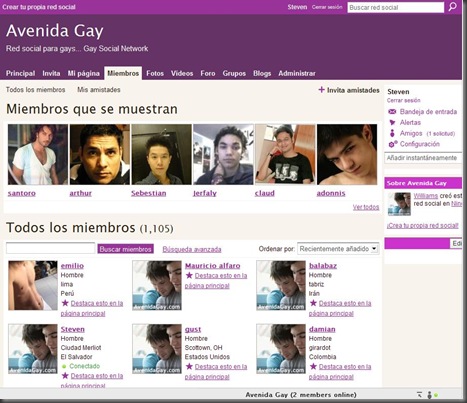Select the Todos los miembros sub-tab
The height and width of the screenshot is (403, 467).
coord(35,90)
